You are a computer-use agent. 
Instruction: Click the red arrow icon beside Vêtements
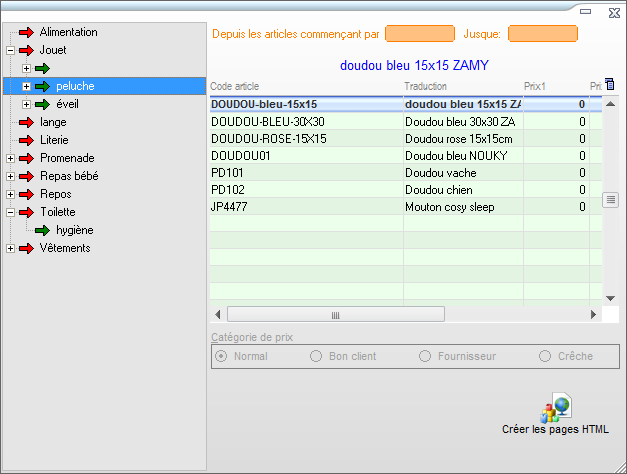tap(26, 248)
